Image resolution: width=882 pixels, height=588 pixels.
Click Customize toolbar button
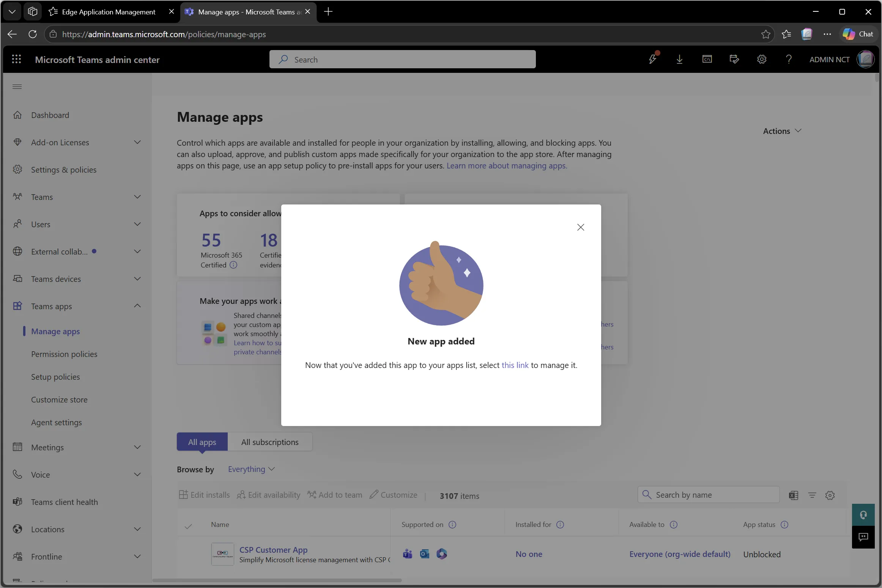coord(393,495)
